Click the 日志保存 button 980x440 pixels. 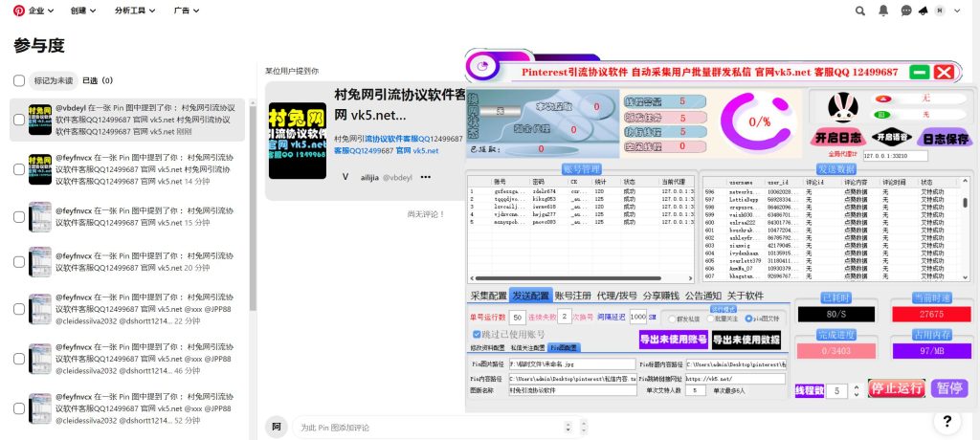[x=946, y=138]
